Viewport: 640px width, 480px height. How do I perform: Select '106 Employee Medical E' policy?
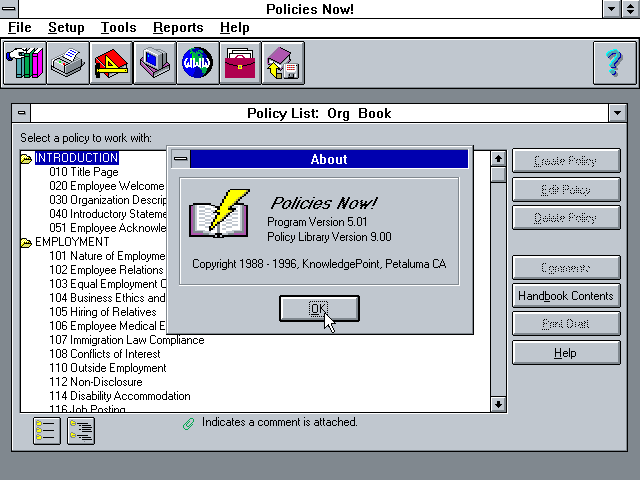[107, 326]
